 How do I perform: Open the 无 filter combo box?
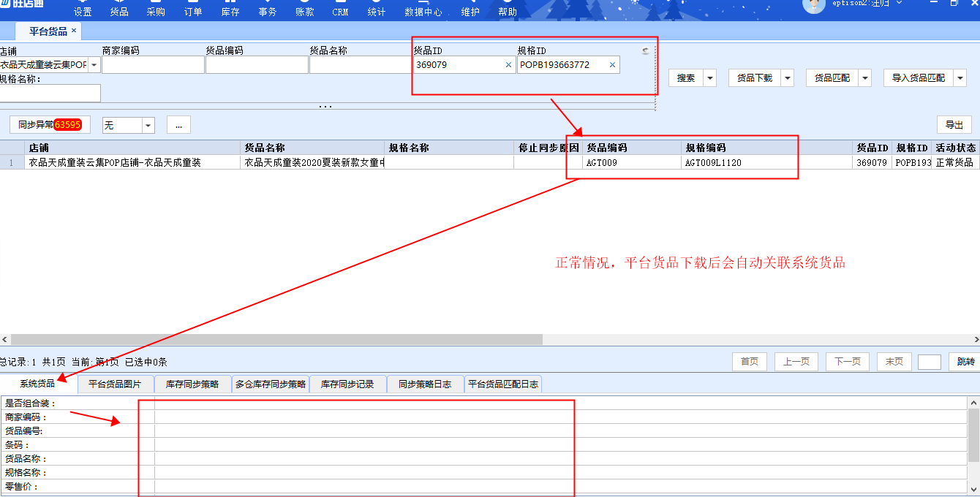pyautogui.click(x=148, y=126)
